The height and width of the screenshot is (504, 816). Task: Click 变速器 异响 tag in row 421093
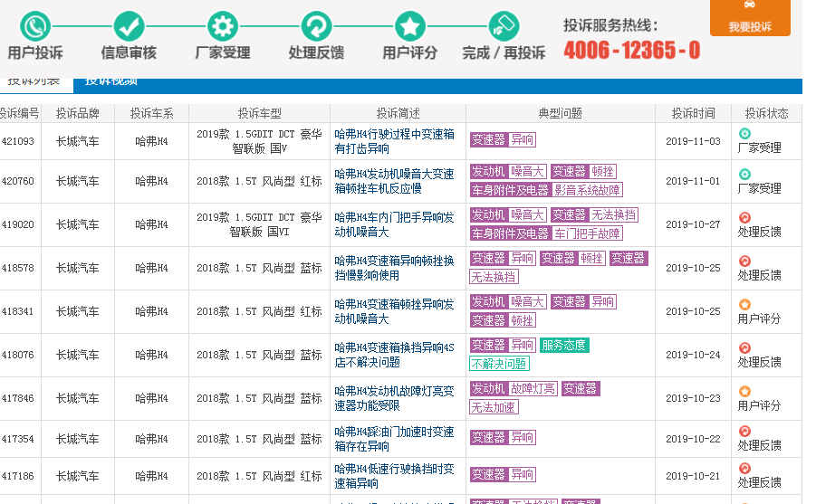[x=503, y=140]
